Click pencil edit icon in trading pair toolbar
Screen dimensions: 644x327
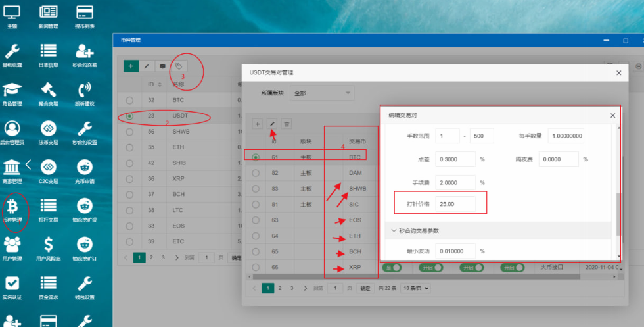[272, 124]
